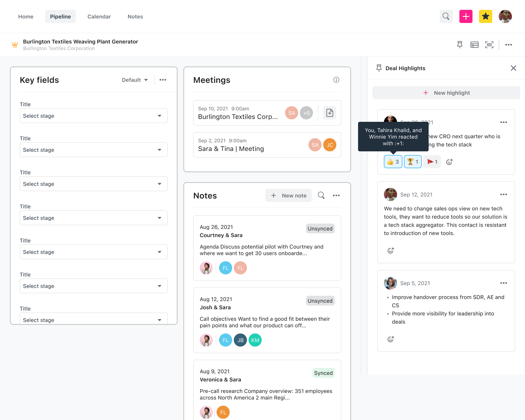Open options for the top highlight card
Viewport: 525px width, 420px height.
coord(504,122)
